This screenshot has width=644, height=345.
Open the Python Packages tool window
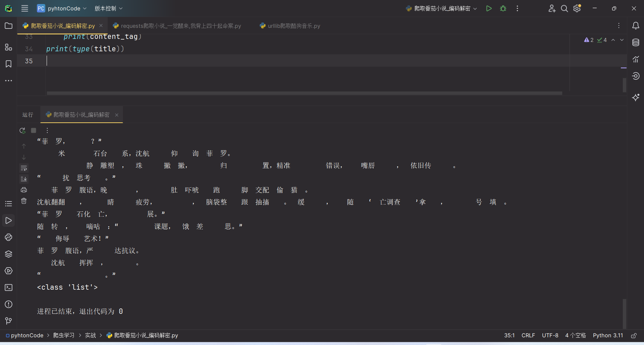point(8,254)
